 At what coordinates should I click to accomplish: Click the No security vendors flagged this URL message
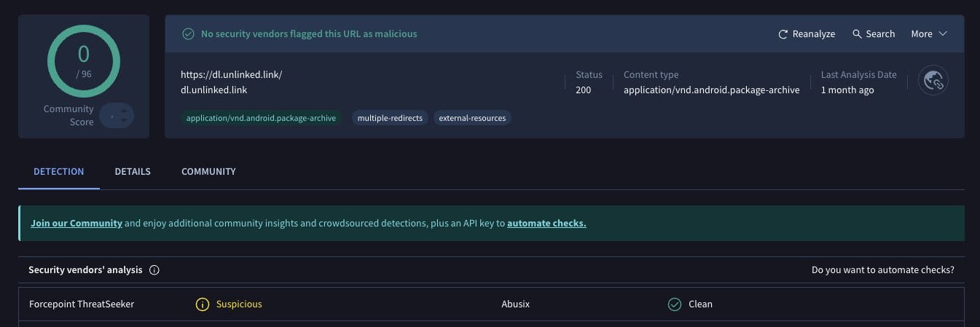(x=309, y=34)
